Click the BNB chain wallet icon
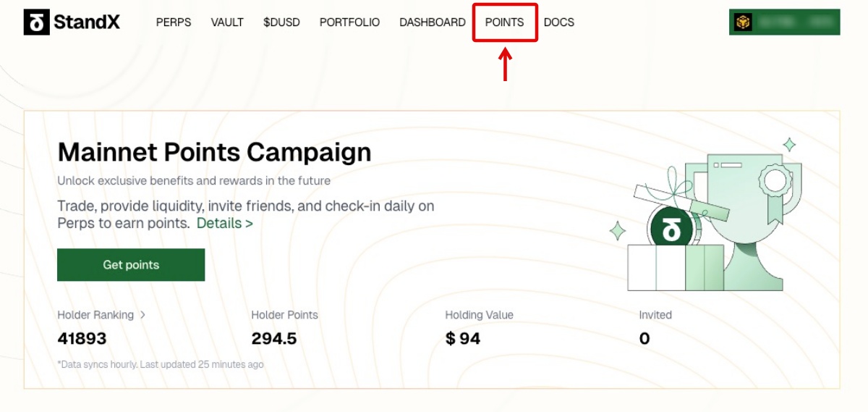 click(x=743, y=22)
